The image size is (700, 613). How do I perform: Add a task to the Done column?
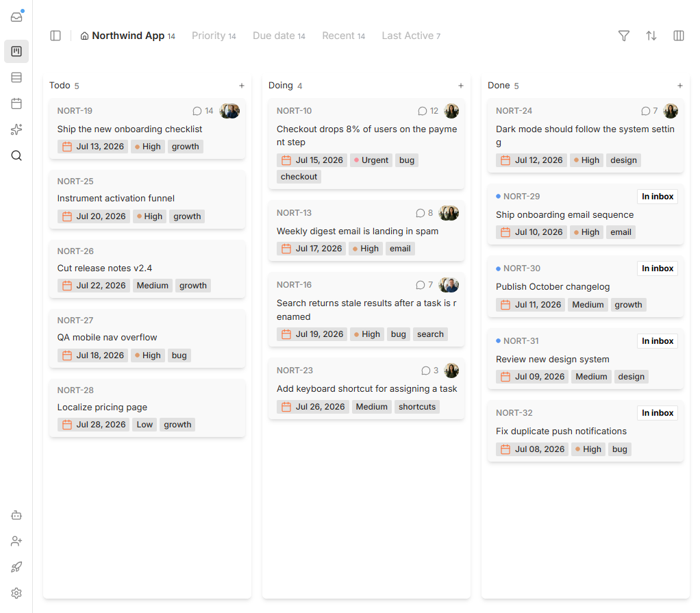(680, 86)
